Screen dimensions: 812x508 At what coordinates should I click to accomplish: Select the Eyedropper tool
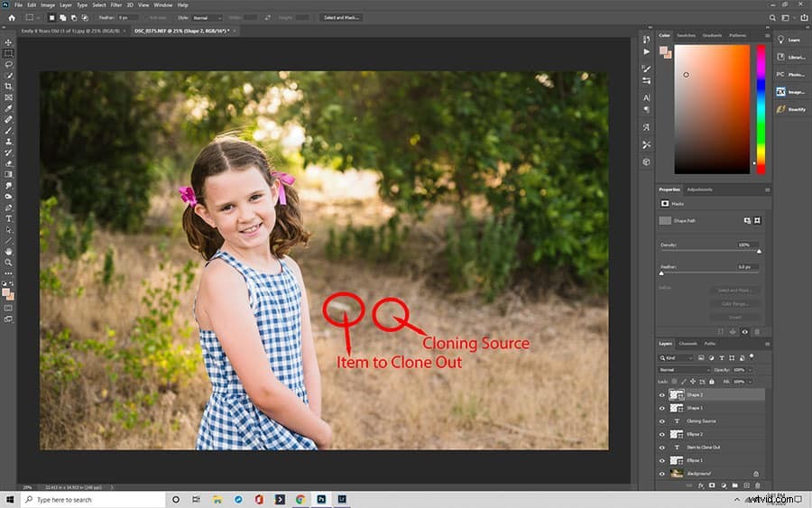(8, 108)
